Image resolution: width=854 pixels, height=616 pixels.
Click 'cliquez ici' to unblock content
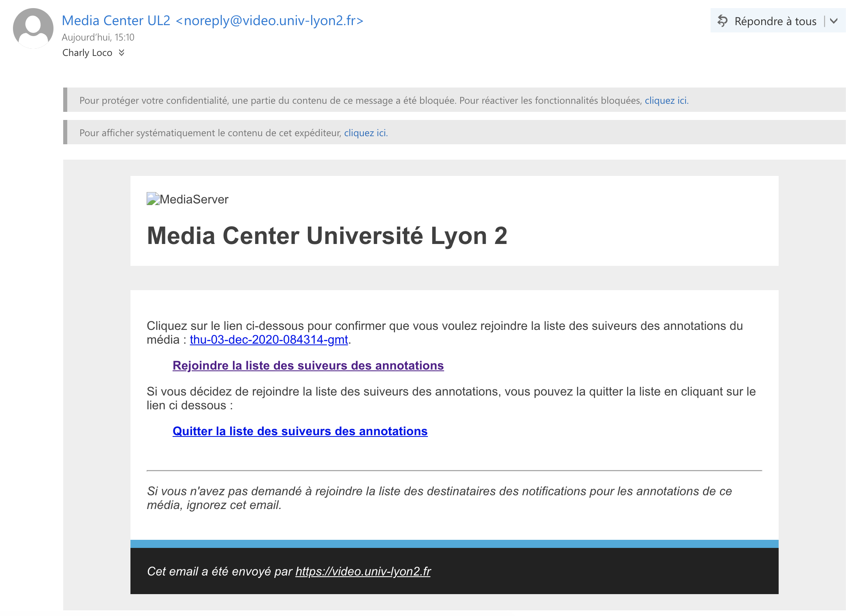[666, 101]
